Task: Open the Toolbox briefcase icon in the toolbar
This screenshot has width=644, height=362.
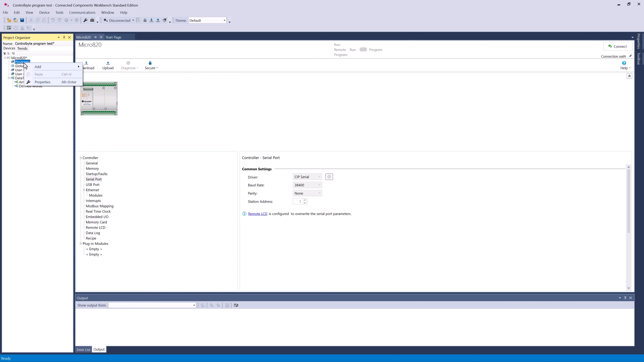Action: tap(92, 20)
